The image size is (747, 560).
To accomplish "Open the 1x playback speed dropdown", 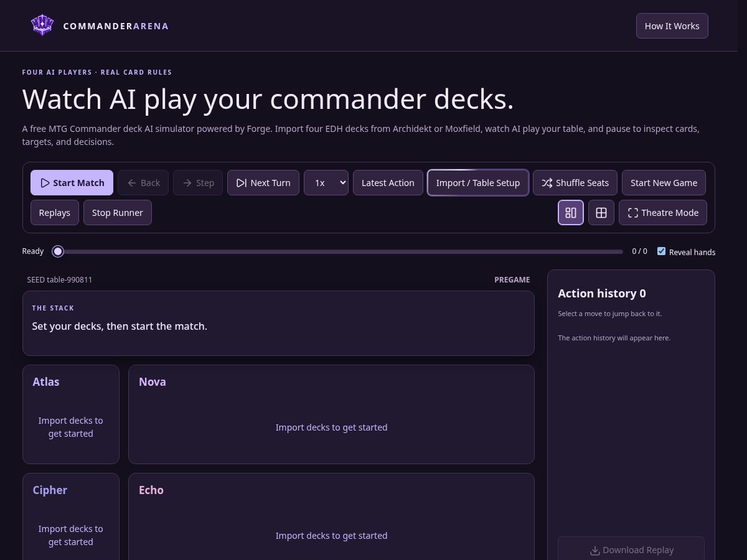I will pyautogui.click(x=326, y=183).
